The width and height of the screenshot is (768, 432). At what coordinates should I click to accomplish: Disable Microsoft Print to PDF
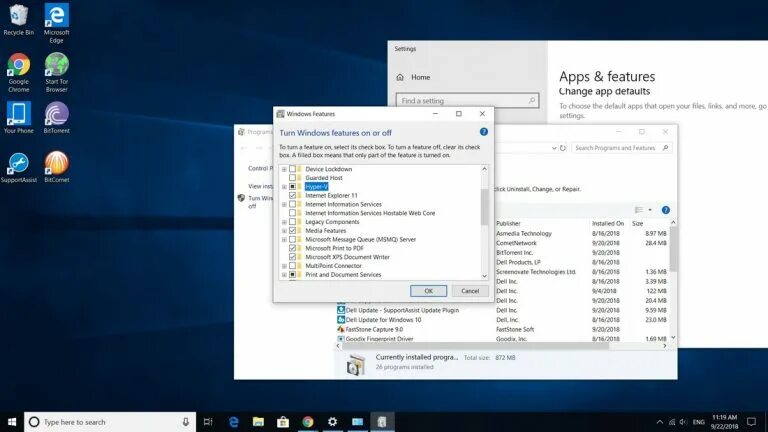pos(292,248)
